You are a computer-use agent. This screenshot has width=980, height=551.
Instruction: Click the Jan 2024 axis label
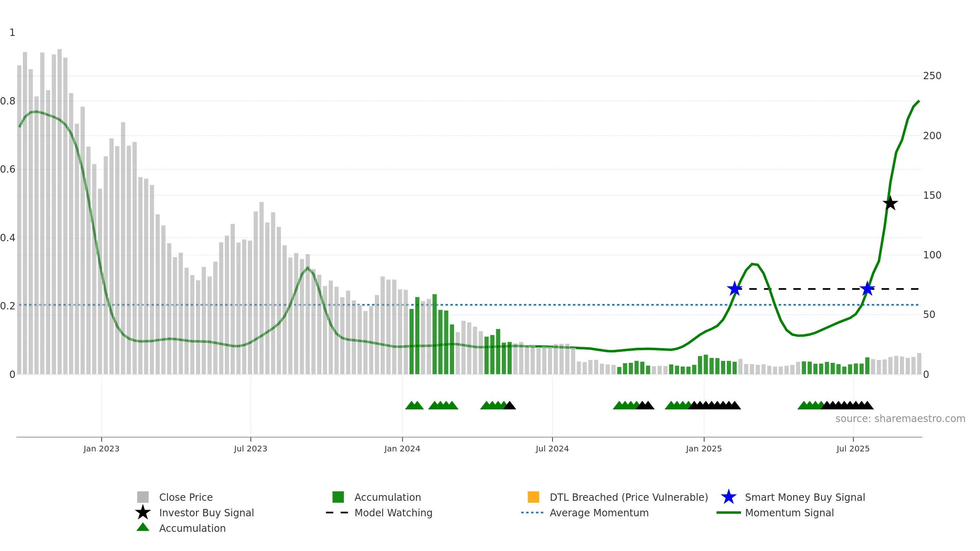402,449
